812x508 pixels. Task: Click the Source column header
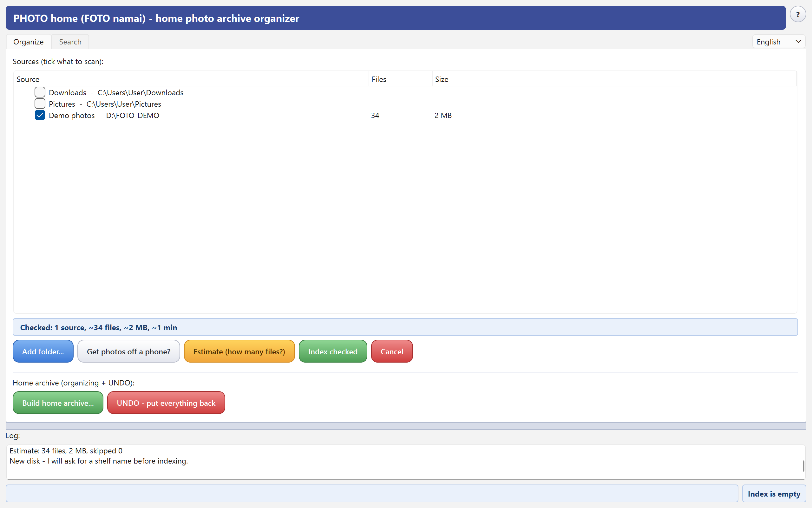(191, 79)
